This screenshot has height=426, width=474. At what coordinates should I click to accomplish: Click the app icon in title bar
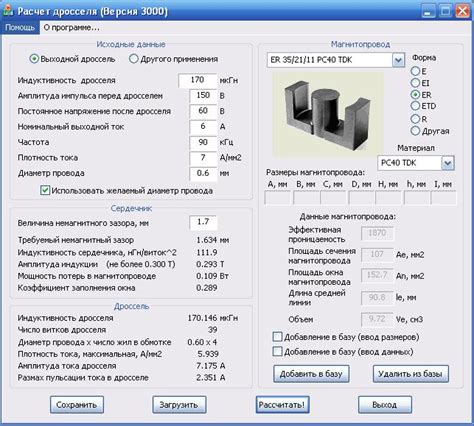7,11
